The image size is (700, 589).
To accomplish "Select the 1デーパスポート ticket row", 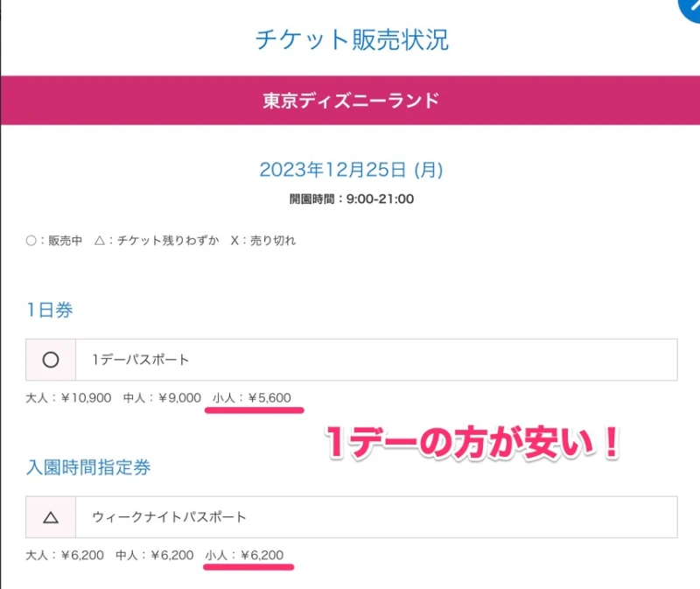I will click(x=350, y=359).
